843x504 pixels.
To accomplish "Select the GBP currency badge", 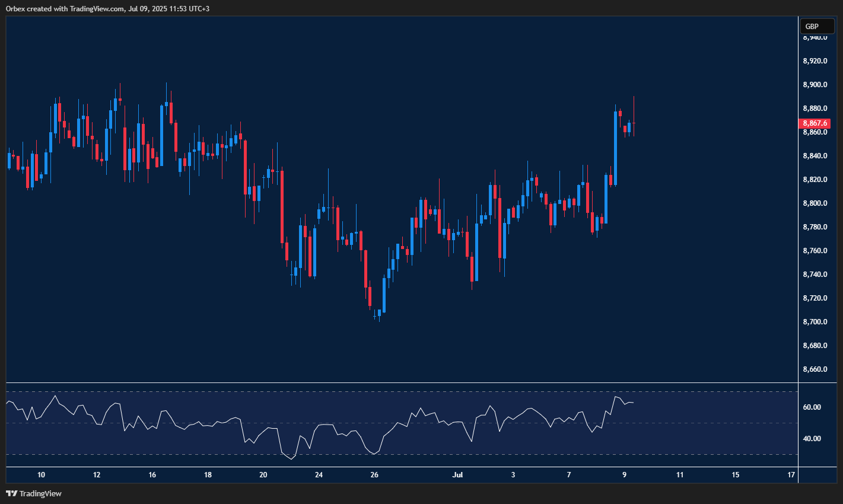I will 817,26.
